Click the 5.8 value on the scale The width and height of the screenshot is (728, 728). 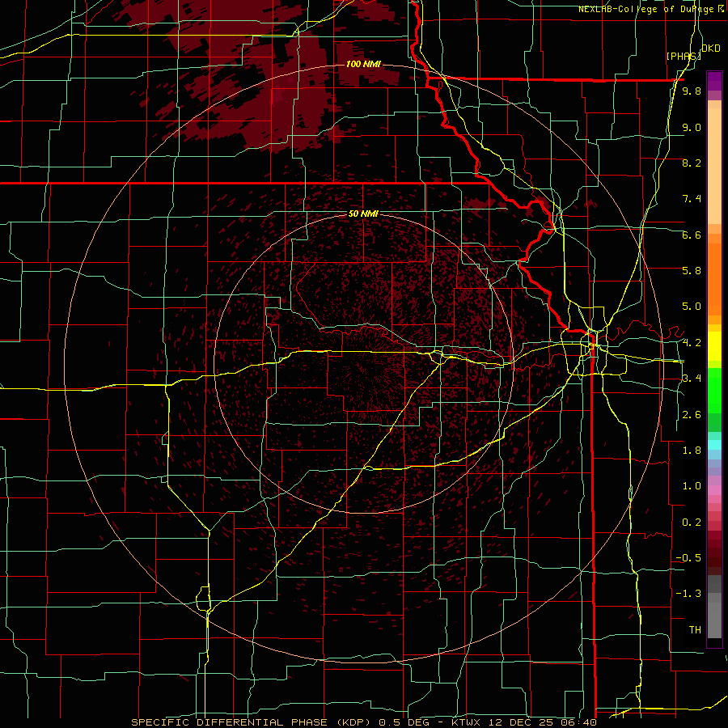point(692,271)
